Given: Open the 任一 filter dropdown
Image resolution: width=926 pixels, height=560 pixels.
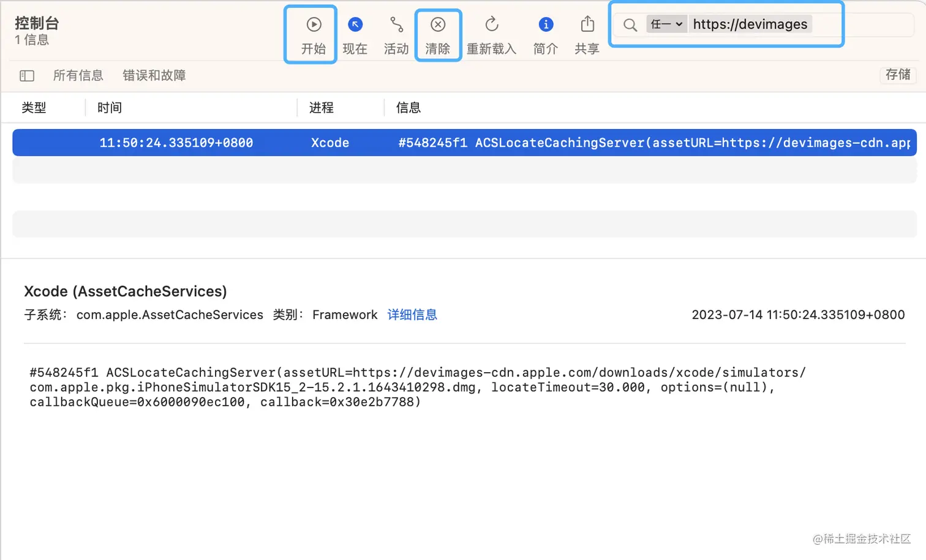Looking at the screenshot, I should tap(666, 24).
